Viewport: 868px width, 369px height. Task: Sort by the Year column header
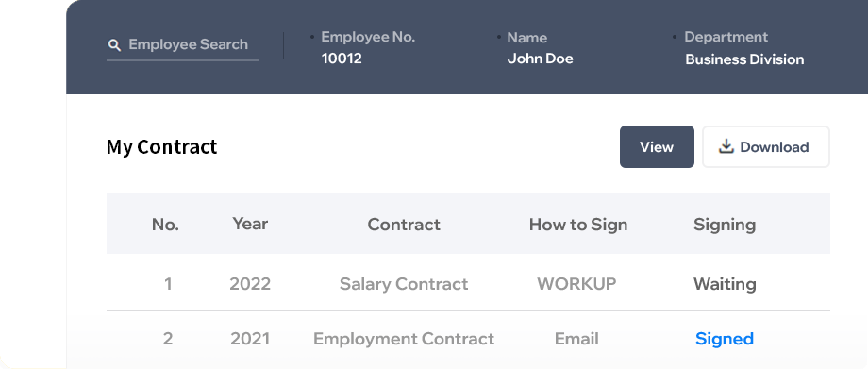250,224
